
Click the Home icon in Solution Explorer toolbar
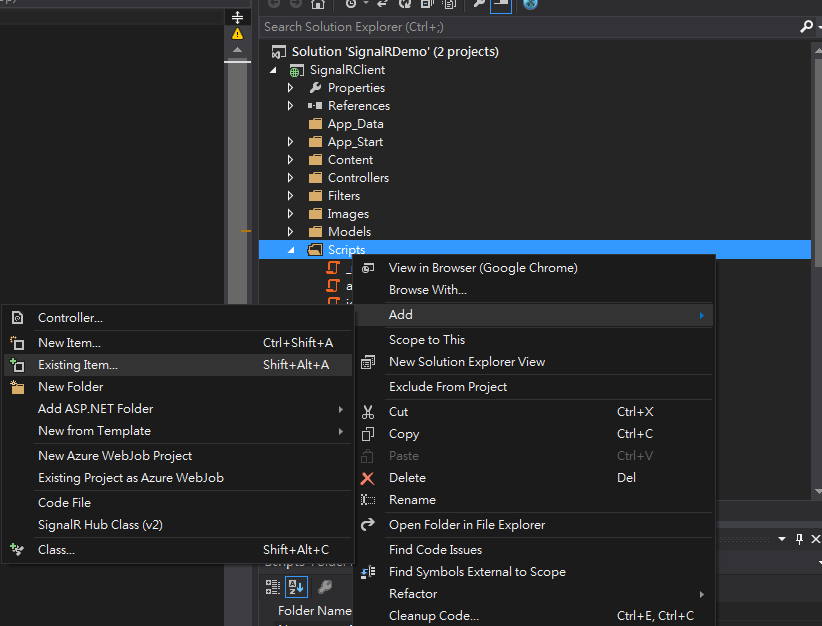pos(318,4)
